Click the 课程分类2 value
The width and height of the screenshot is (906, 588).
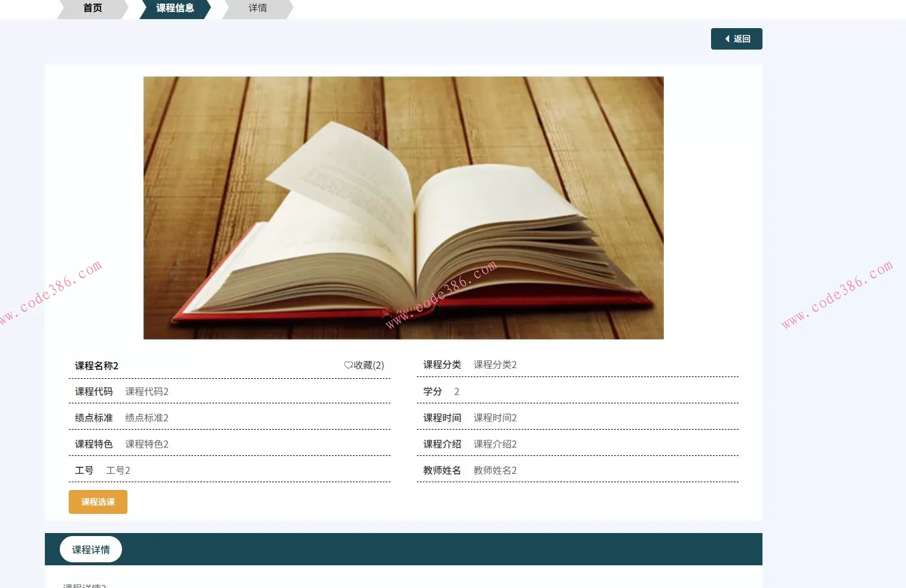(495, 365)
